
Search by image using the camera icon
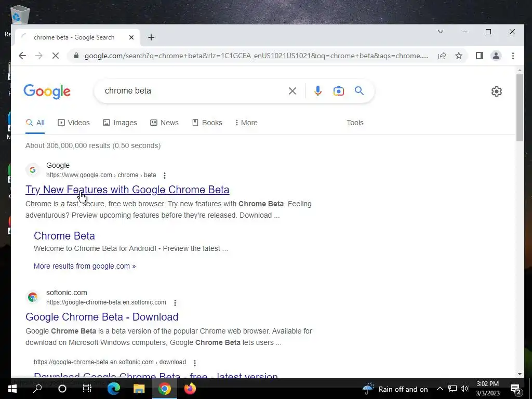pos(339,91)
